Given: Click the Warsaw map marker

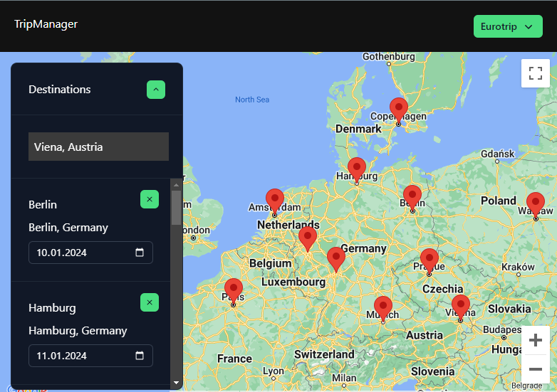Looking at the screenshot, I should click(x=536, y=206).
